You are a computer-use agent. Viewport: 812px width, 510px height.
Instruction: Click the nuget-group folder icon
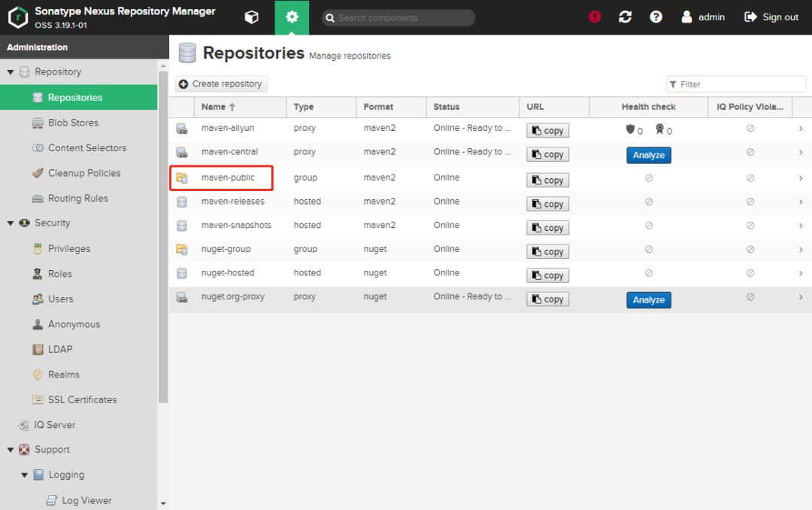182,249
